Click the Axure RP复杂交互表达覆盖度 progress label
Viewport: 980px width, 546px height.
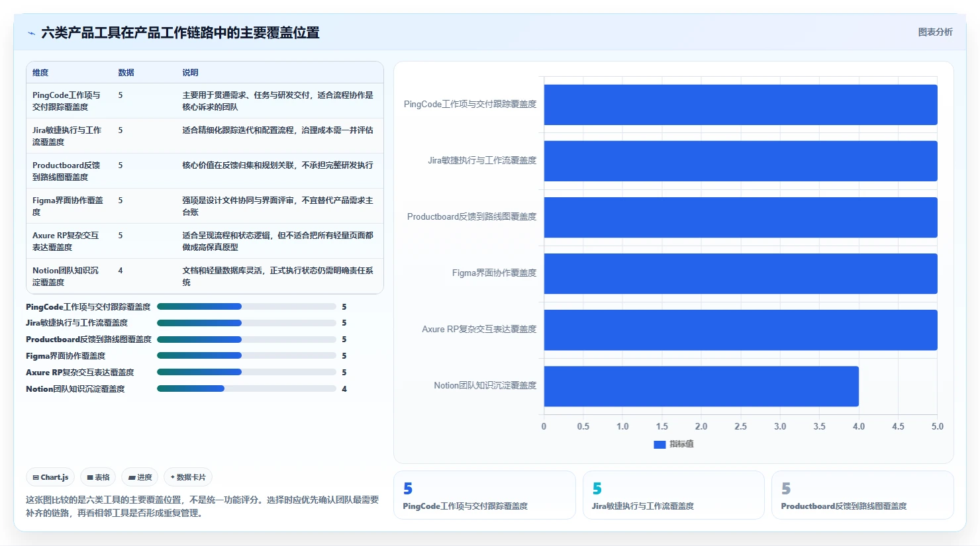tap(80, 373)
